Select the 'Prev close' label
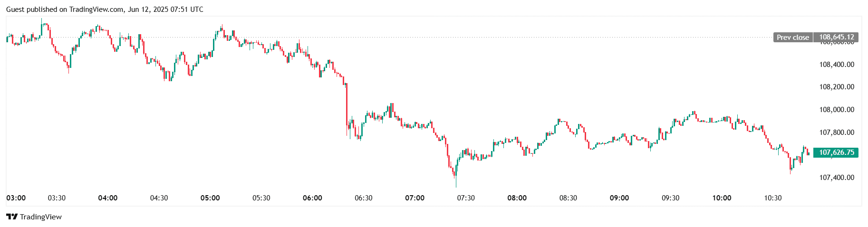Image resolution: width=868 pixels, height=227 pixels. (792, 38)
